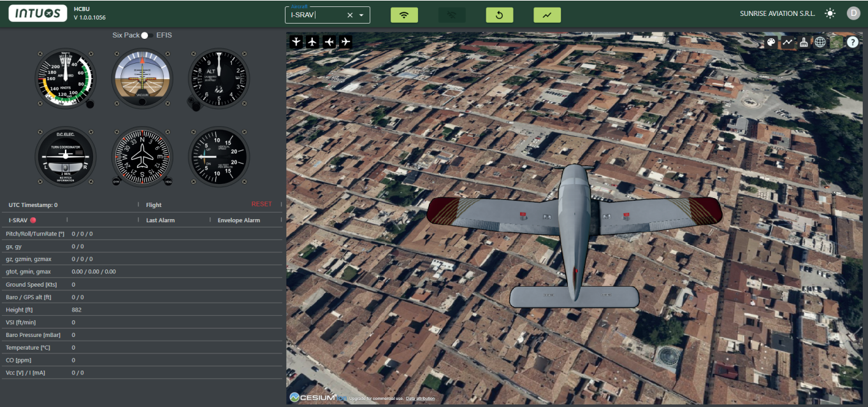Screen dimensions: 868x407
Task: Toggle the light/dark theme sun icon
Action: 830,13
